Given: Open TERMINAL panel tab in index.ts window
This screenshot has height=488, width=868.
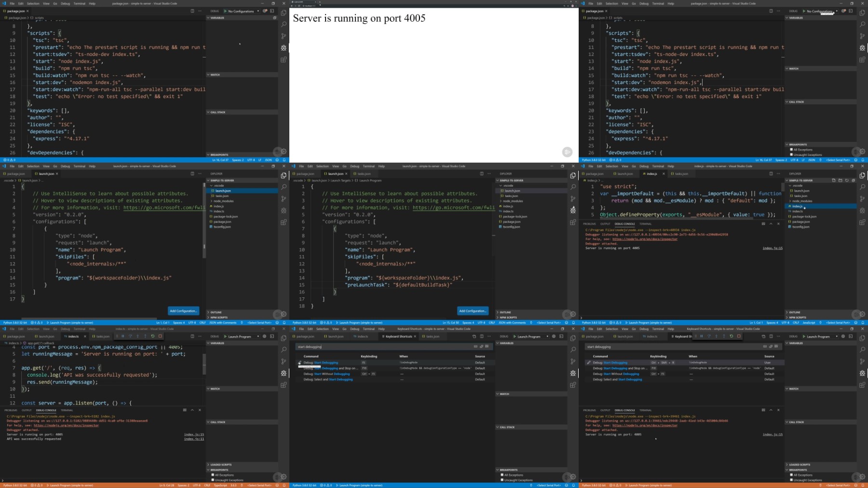Looking at the screenshot, I should coord(67,410).
